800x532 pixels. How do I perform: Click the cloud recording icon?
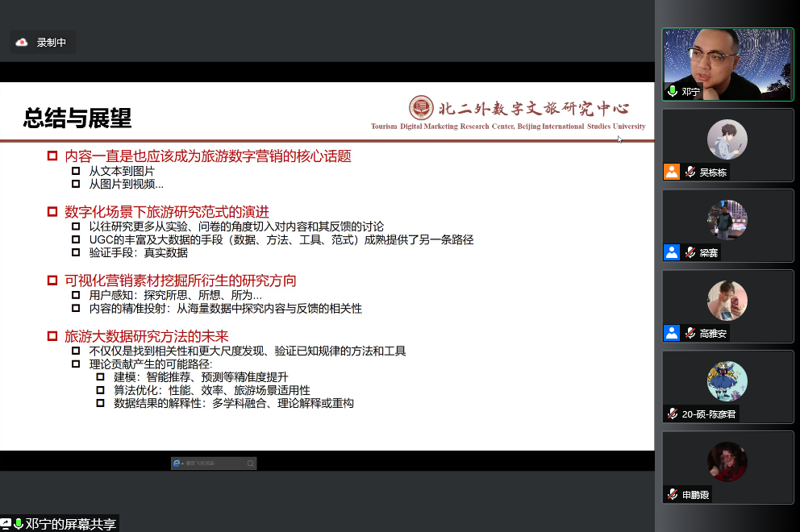[22, 43]
